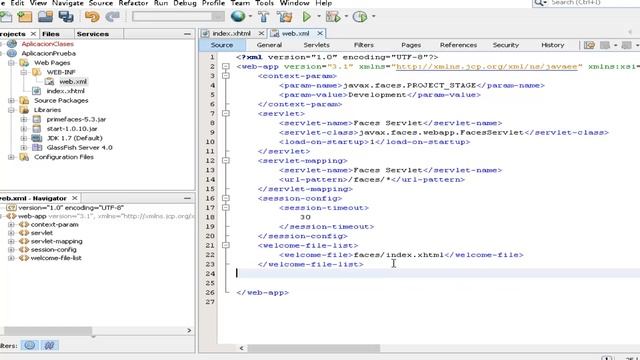Open the Debug Project dropdown arrow
This screenshot has height=360, width=640.
346,17
